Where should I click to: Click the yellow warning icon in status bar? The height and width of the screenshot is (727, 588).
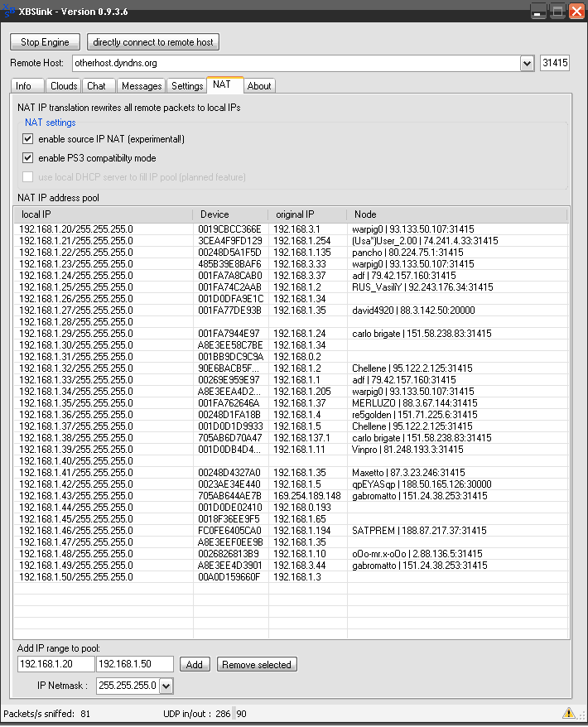pyautogui.click(x=568, y=713)
